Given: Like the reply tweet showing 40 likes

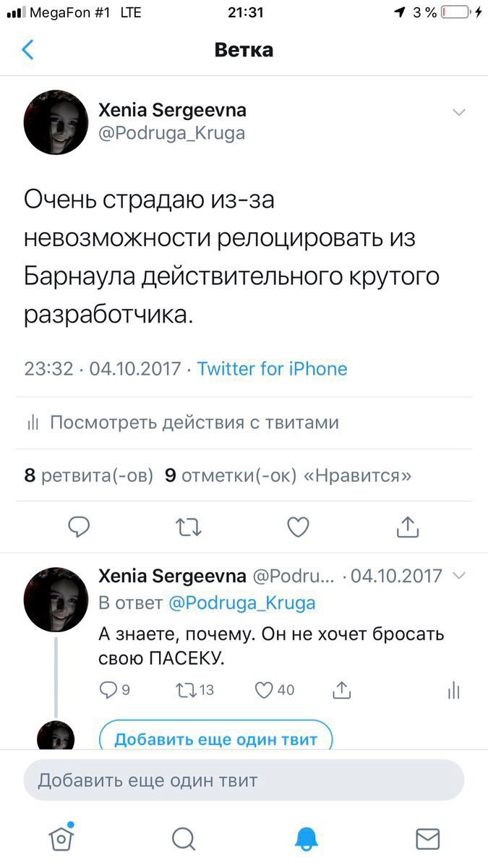Looking at the screenshot, I should point(275,690).
